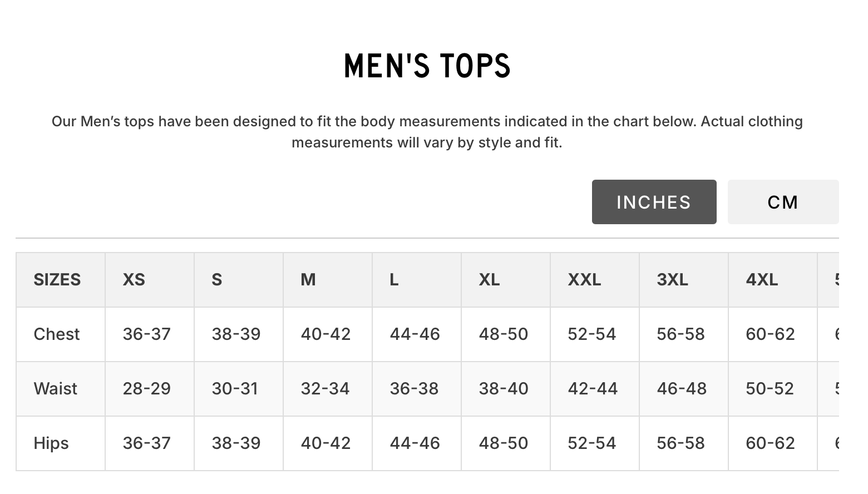
Task: Click the L size column header
Action: [x=394, y=279]
